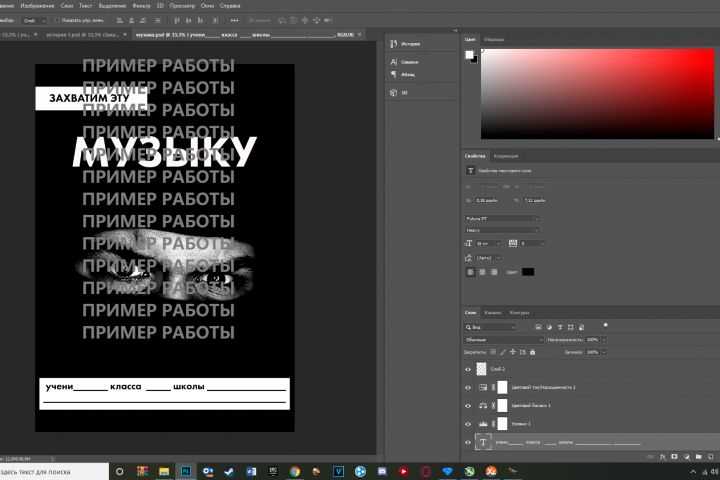Open the 3D panel cube icon
Screen dimensions: 720x480
(x=394, y=93)
